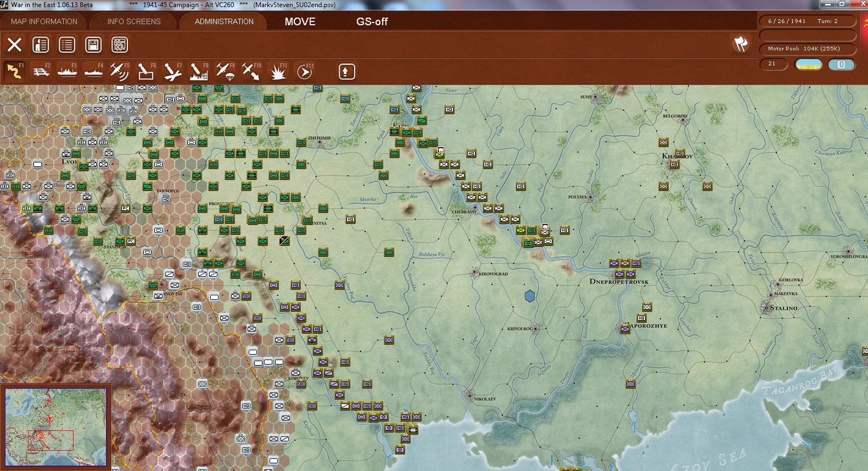Click the Sumy city label
Screen dimensions: 868x471
(x=586, y=97)
